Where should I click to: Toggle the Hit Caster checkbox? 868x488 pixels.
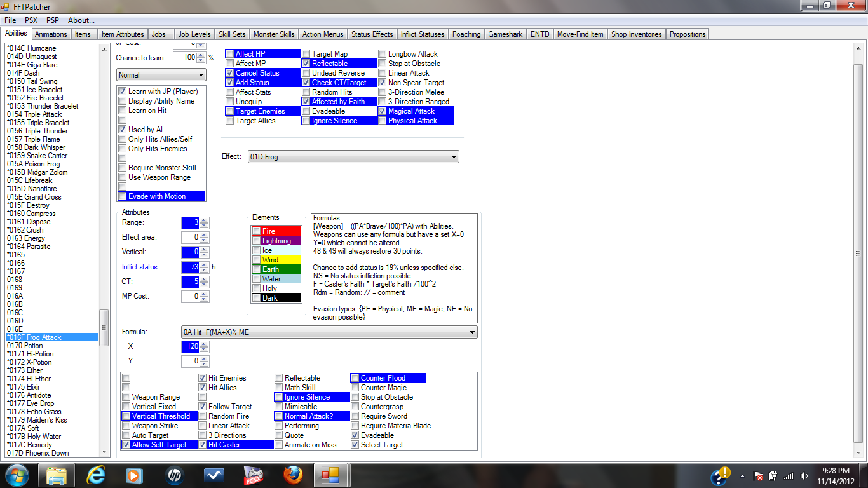[203, 445]
